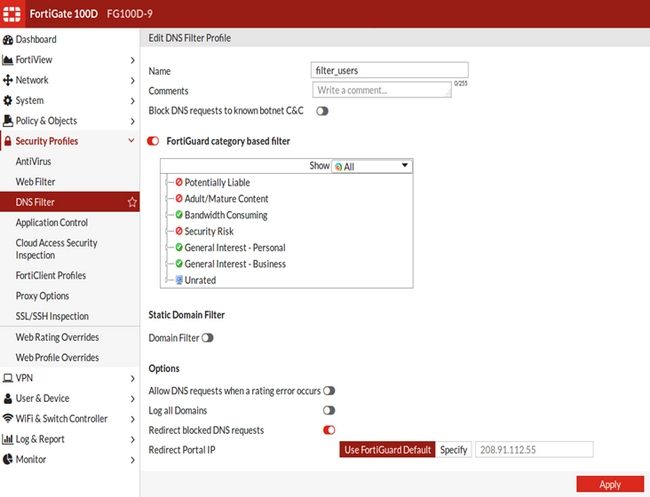Expand the FortiView menu chevron

(132, 61)
